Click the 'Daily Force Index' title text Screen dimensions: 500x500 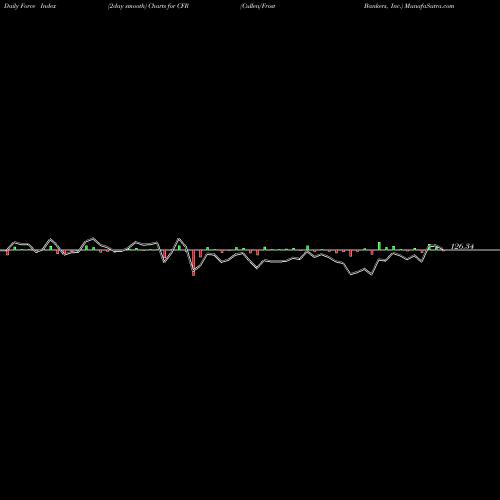30,6
